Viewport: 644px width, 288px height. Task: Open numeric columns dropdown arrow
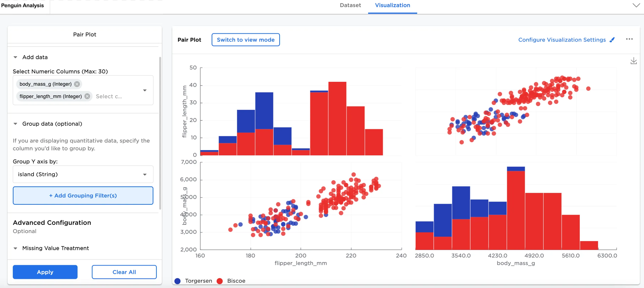(145, 91)
